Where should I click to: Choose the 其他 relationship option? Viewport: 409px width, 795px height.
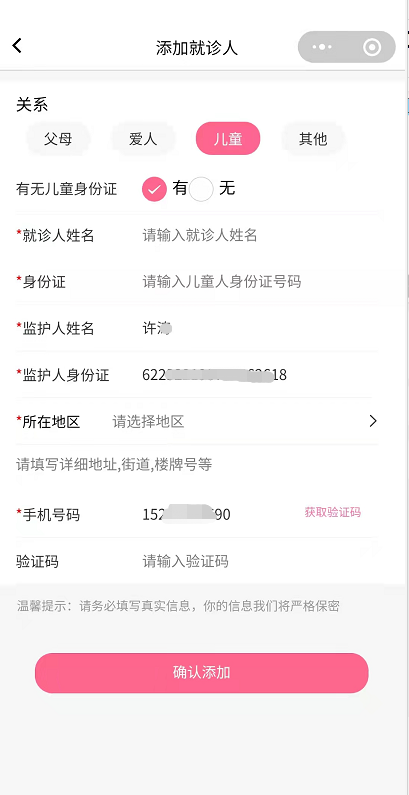(x=313, y=138)
